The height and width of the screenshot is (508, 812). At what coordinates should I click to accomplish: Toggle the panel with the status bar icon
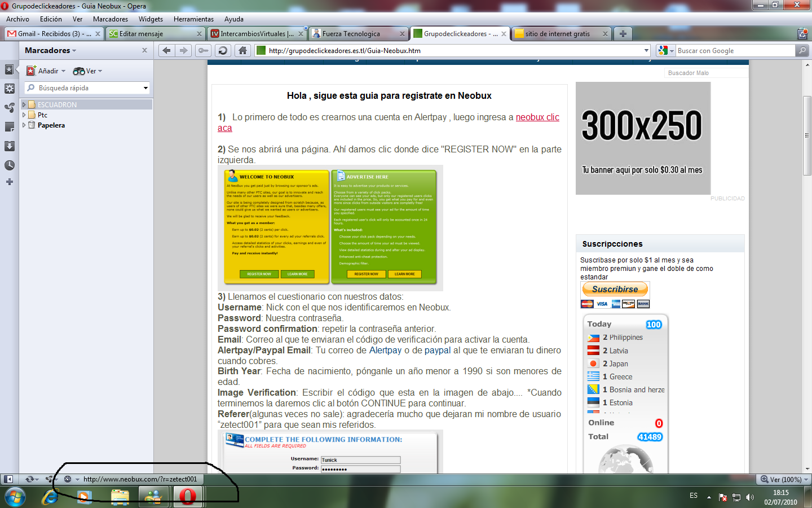tap(8, 479)
